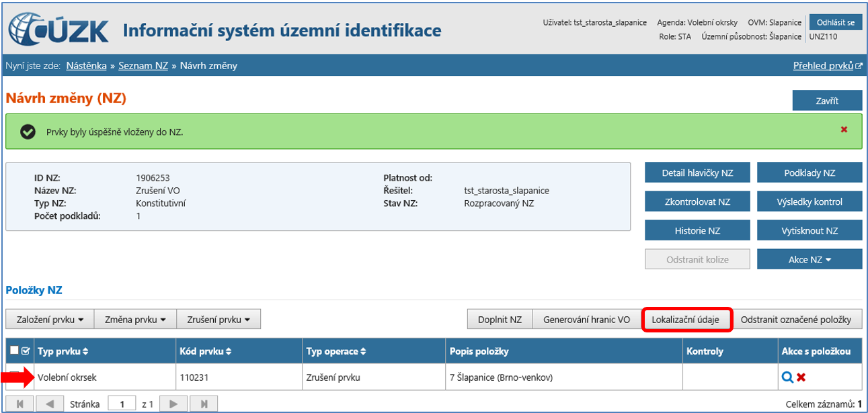Open the Změna prvku dropdown

coord(134,320)
